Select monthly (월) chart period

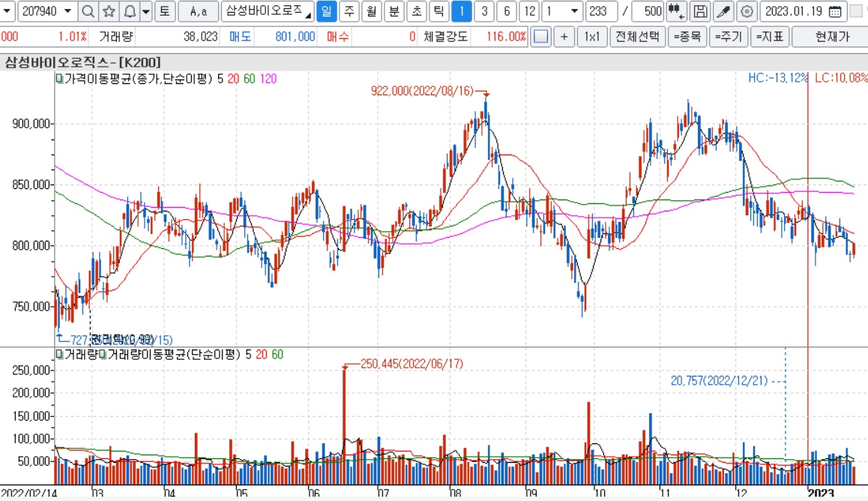click(372, 11)
